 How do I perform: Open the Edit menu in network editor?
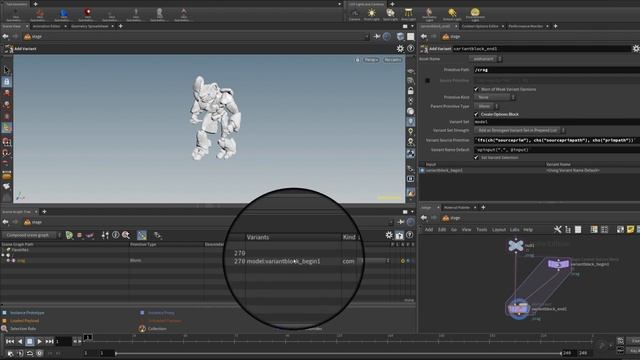pos(442,230)
